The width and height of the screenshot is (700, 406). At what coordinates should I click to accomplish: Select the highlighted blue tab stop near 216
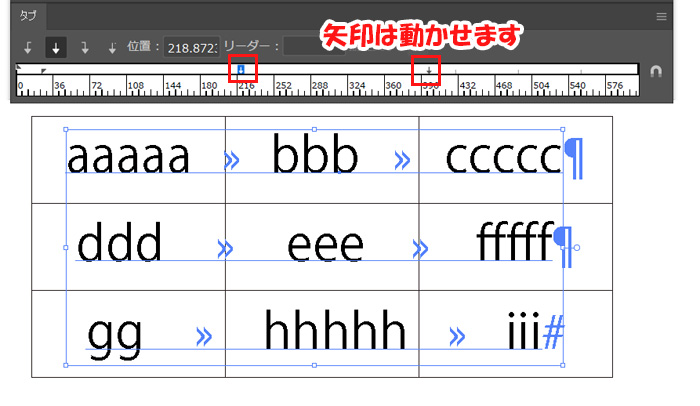point(241,69)
